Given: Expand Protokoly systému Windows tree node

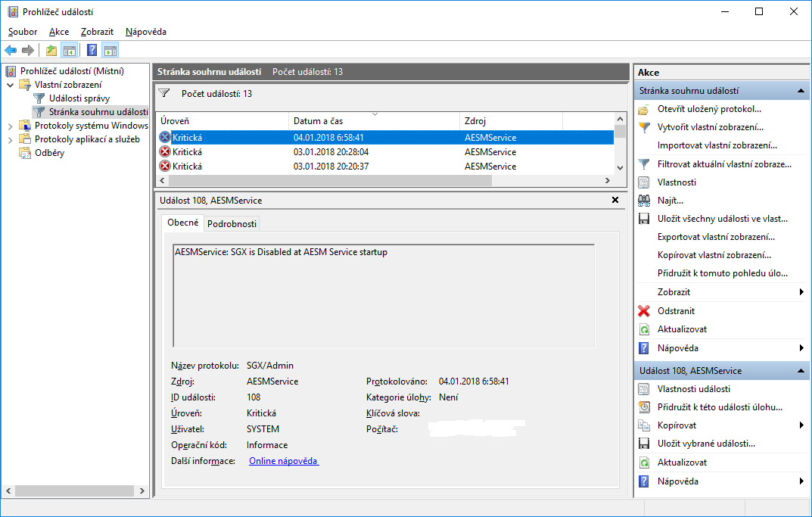Looking at the screenshot, I should [10, 126].
